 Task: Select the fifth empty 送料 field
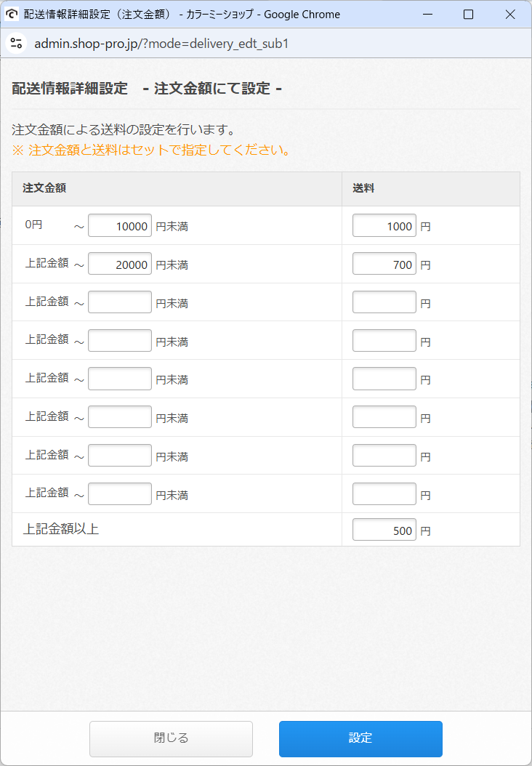click(x=384, y=455)
